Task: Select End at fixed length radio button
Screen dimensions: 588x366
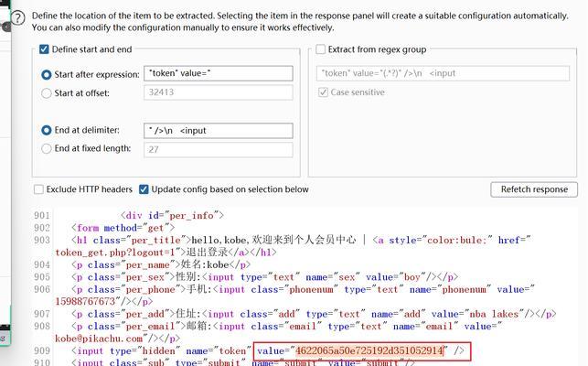Action: tap(46, 148)
